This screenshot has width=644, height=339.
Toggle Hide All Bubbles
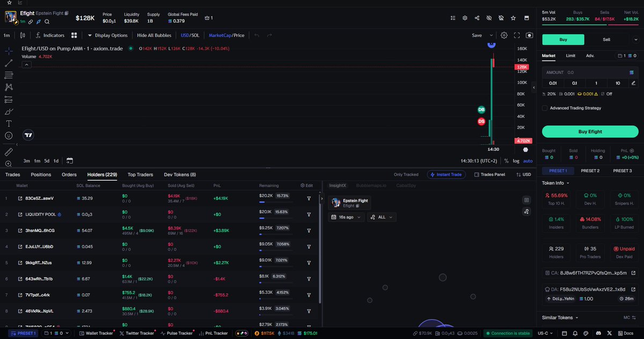pos(154,35)
